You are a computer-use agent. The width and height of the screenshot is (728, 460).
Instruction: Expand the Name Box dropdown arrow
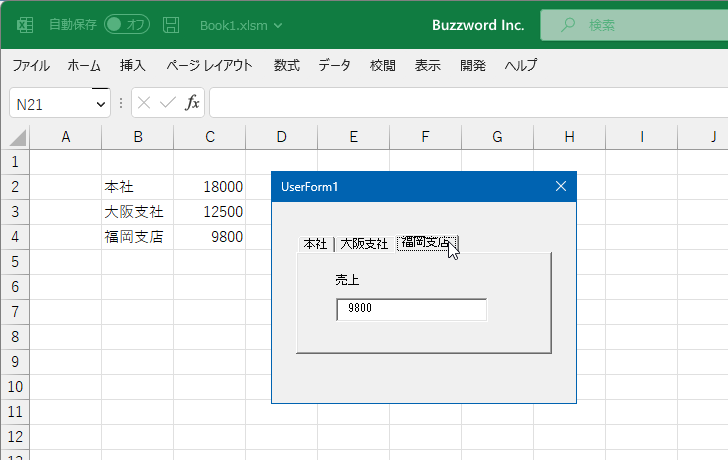pyautogui.click(x=101, y=104)
